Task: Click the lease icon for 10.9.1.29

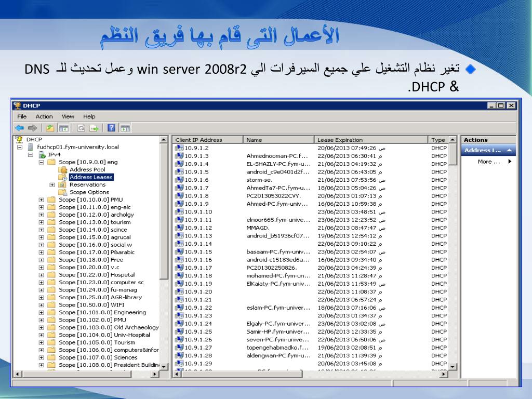Action: [x=179, y=363]
